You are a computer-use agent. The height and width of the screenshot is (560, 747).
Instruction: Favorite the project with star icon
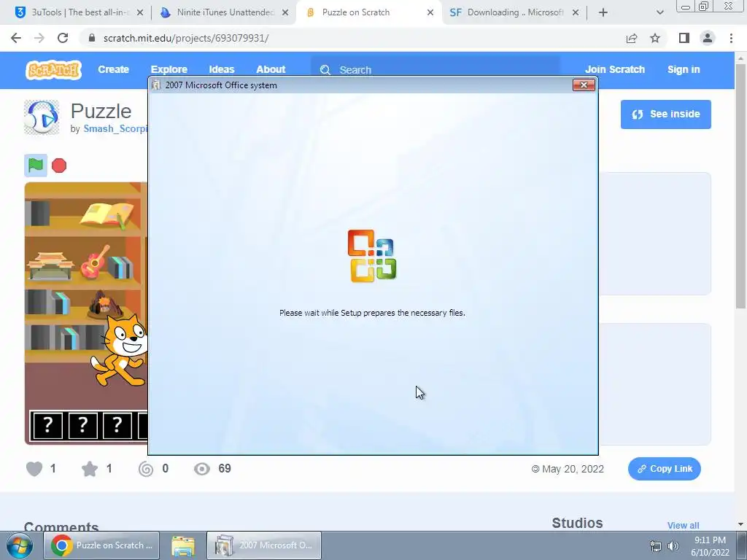(90, 469)
